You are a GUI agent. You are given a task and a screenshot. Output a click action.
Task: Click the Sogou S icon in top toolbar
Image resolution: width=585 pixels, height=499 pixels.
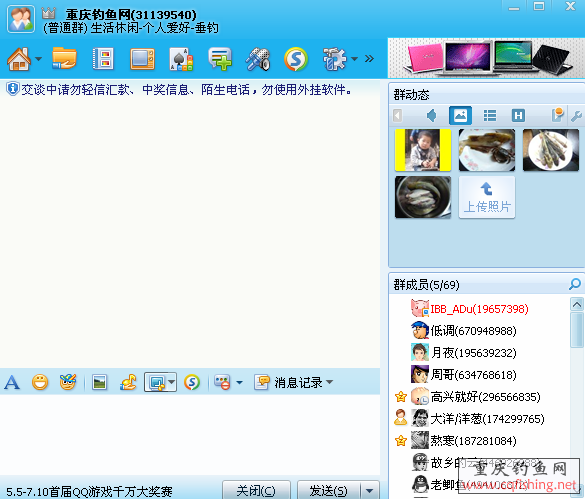296,59
